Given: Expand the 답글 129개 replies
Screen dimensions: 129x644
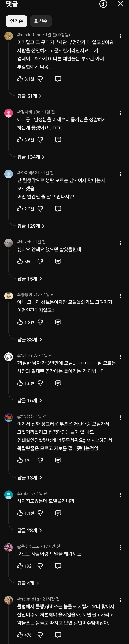Looking at the screenshot, I should click(31, 226).
